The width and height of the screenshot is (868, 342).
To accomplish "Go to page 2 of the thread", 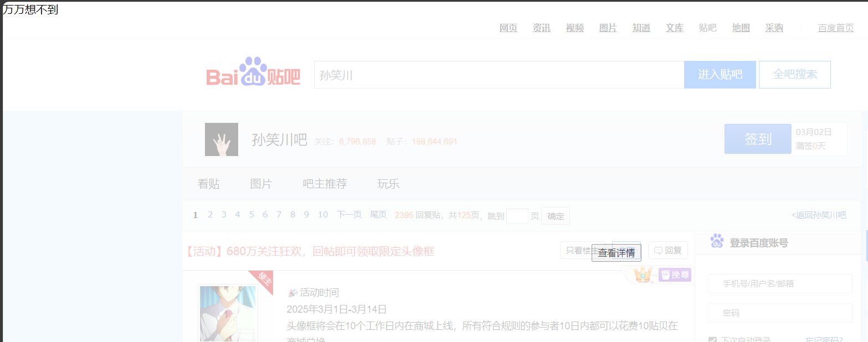I will 210,215.
